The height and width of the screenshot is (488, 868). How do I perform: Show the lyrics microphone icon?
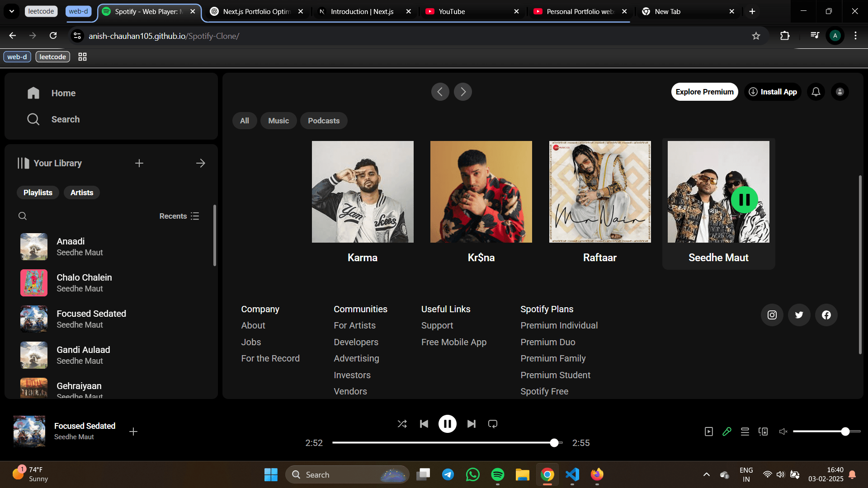[x=727, y=432]
